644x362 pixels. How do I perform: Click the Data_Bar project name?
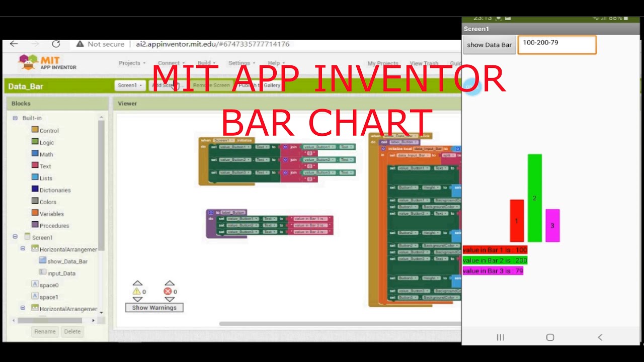pos(26,86)
